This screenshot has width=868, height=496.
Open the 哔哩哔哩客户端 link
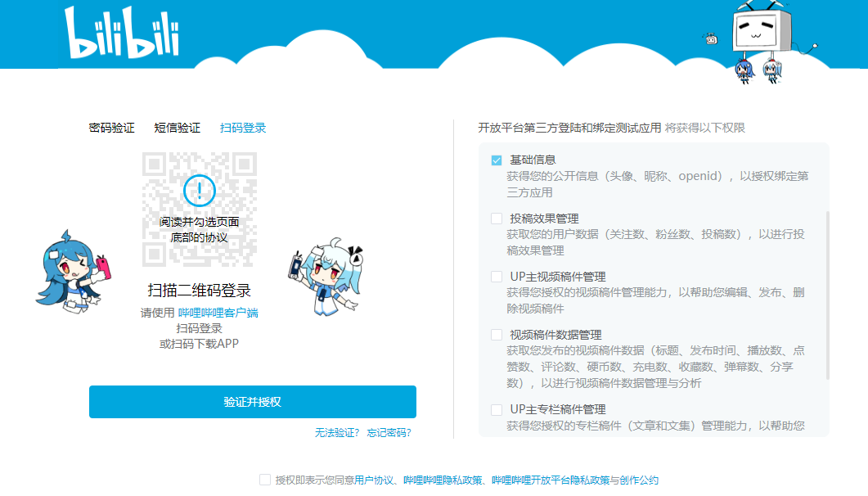pyautogui.click(x=218, y=313)
